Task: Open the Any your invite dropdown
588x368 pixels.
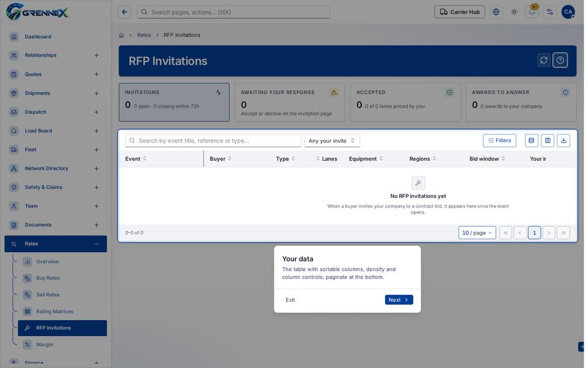Action: (x=332, y=141)
